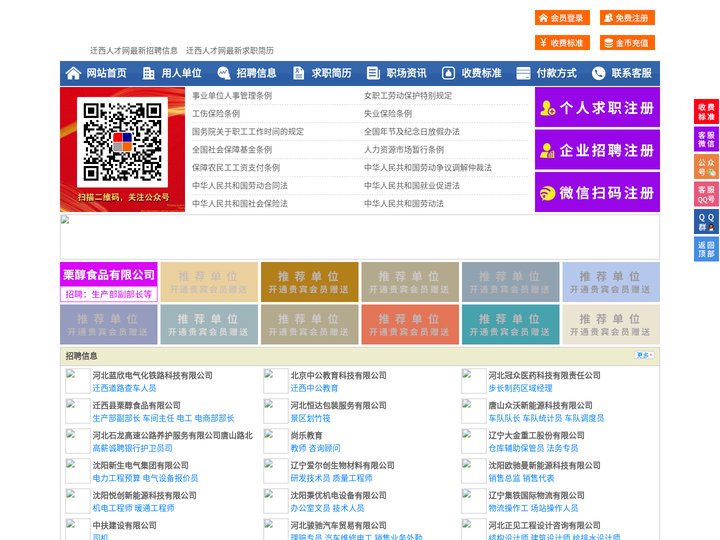Click the QR code image

(122, 142)
